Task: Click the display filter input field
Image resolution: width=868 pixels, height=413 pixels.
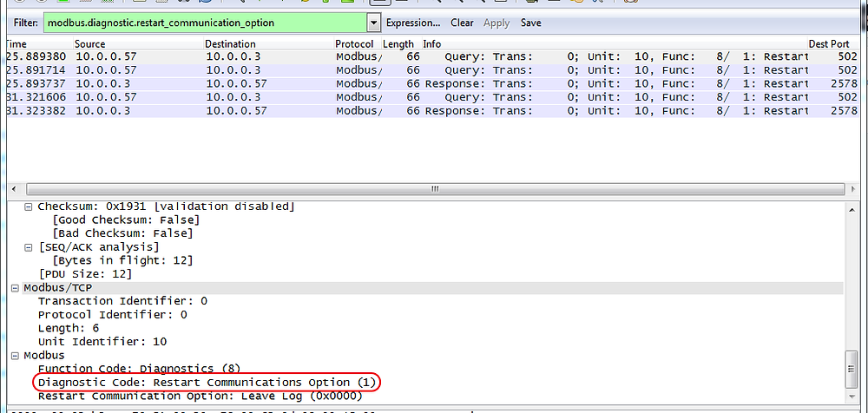Action: 205,23
